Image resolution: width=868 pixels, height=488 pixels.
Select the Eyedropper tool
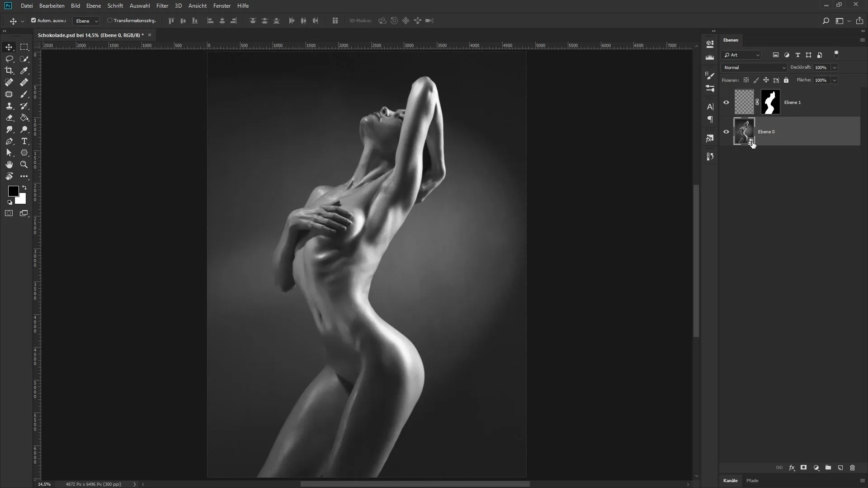[x=24, y=70]
